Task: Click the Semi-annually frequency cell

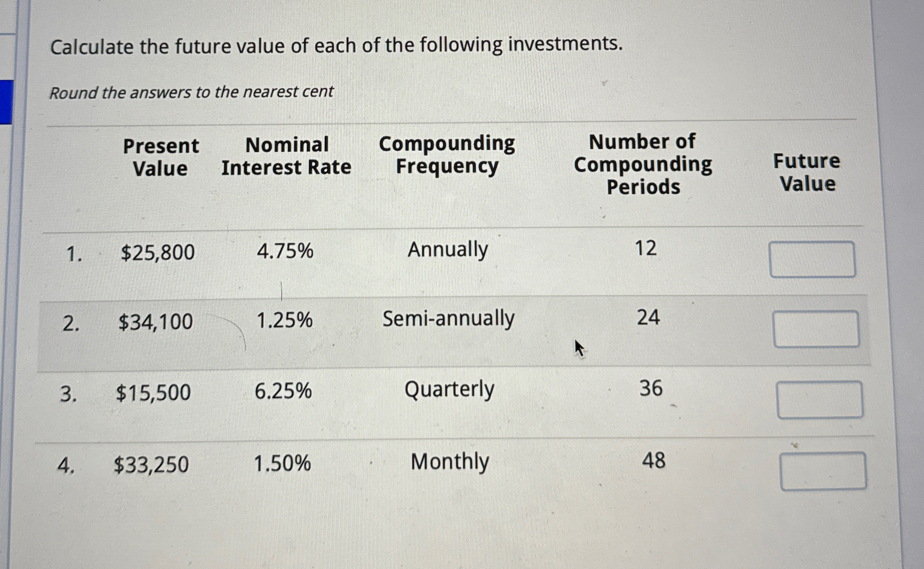Action: pos(448,318)
